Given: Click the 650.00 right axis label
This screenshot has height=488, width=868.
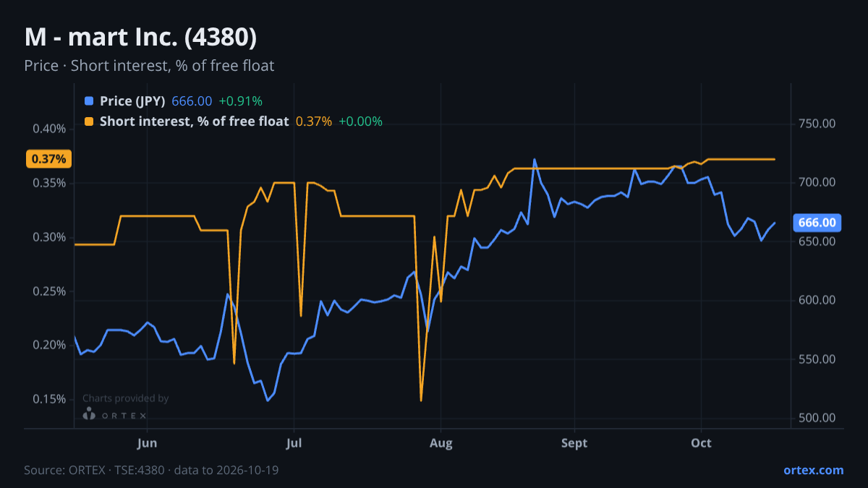Looking at the screenshot, I should point(818,241).
